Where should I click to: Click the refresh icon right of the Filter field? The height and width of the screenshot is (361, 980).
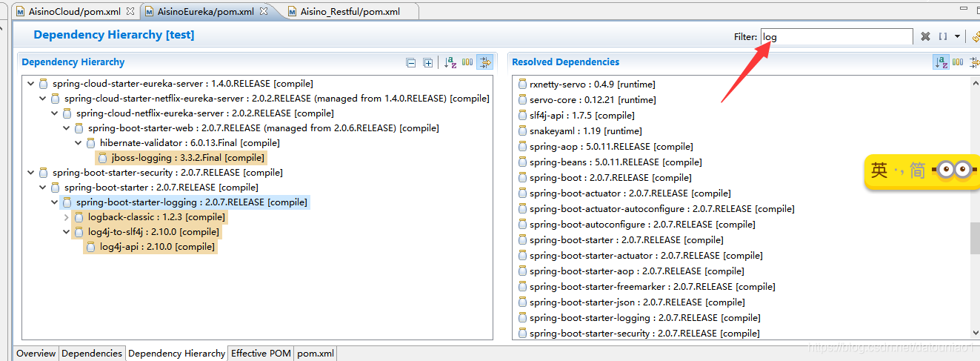coord(976,36)
